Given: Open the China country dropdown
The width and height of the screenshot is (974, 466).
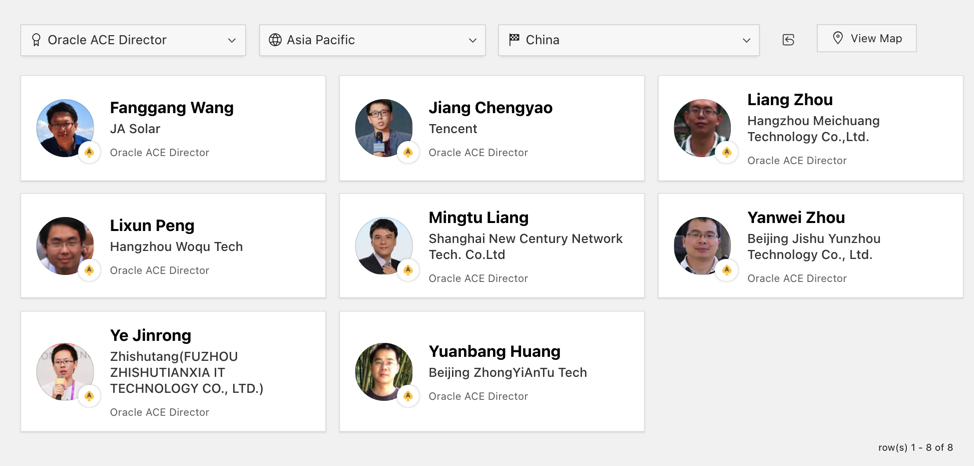Looking at the screenshot, I should [628, 40].
